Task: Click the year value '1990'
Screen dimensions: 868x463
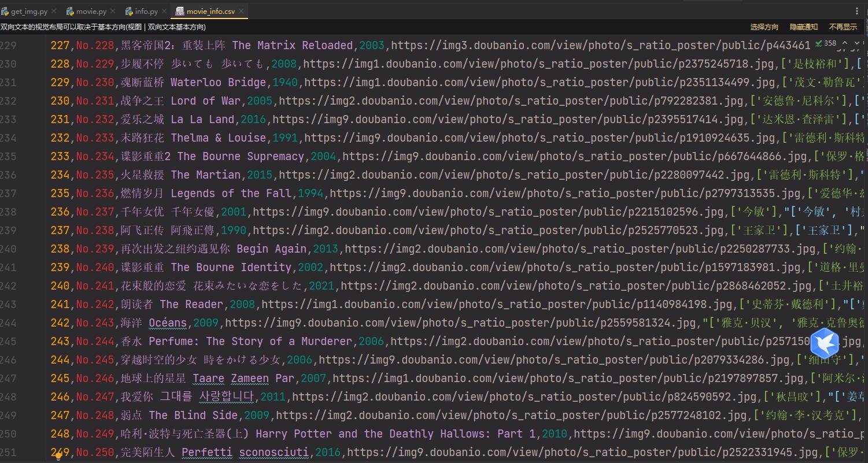Action: pyautogui.click(x=234, y=230)
